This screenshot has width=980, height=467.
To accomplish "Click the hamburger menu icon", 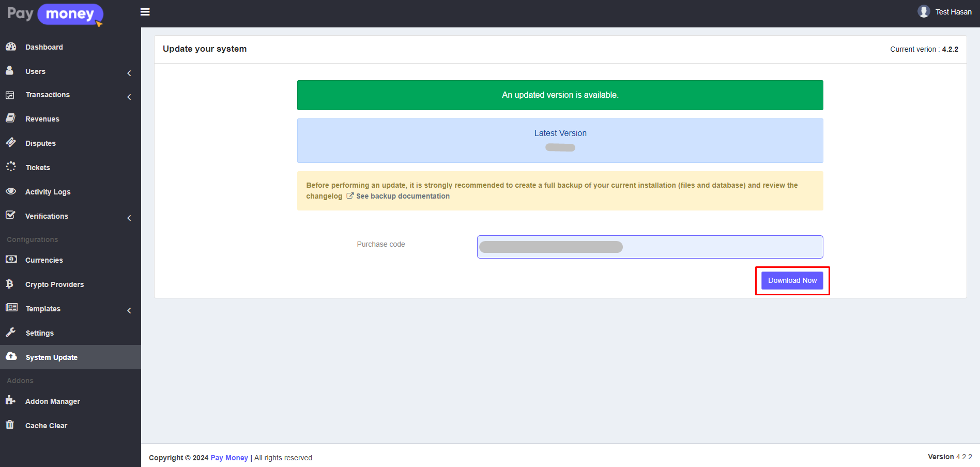I will point(145,12).
